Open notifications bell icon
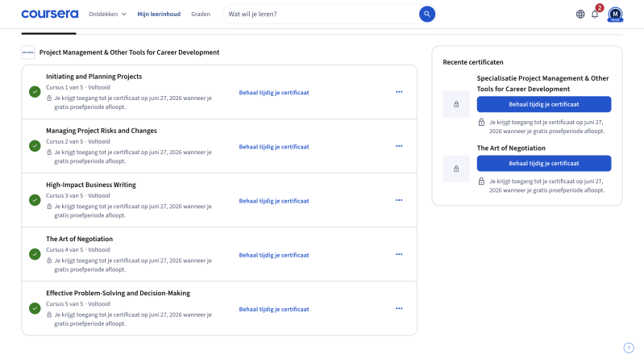The image size is (644, 363). point(595,15)
